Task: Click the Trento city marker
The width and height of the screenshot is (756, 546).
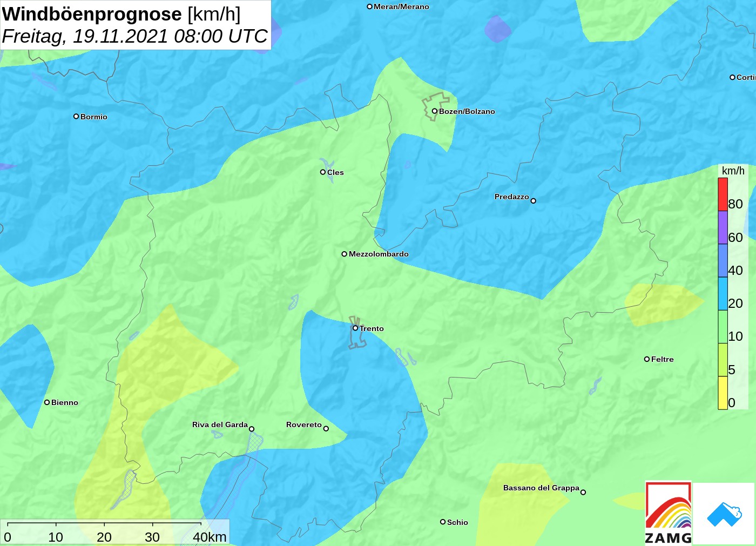Action: click(x=355, y=328)
